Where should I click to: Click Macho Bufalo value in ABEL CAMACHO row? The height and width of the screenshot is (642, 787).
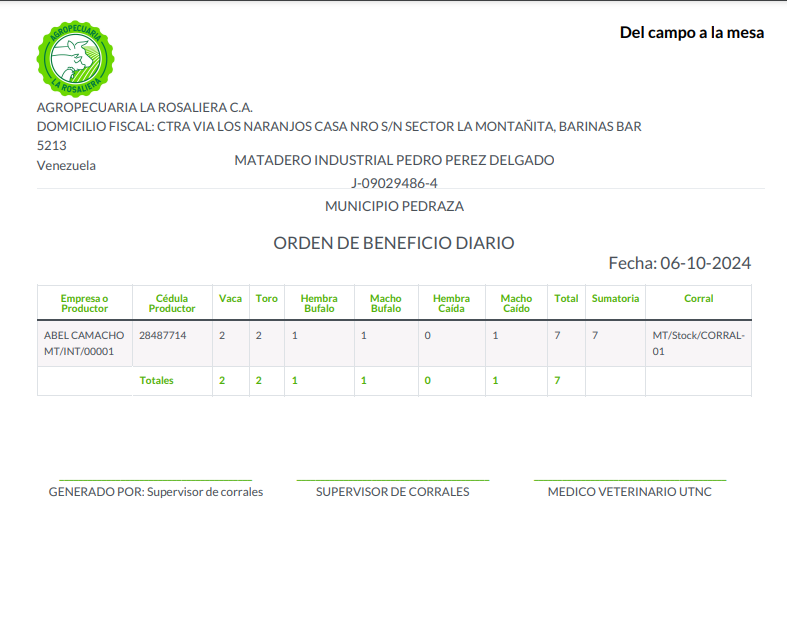[x=363, y=335]
